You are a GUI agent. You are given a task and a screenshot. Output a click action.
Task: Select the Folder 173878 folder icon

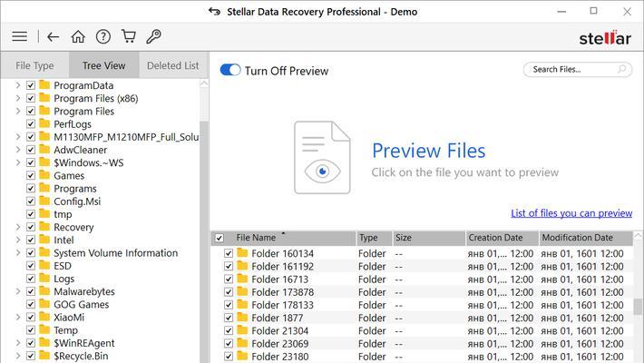click(242, 292)
